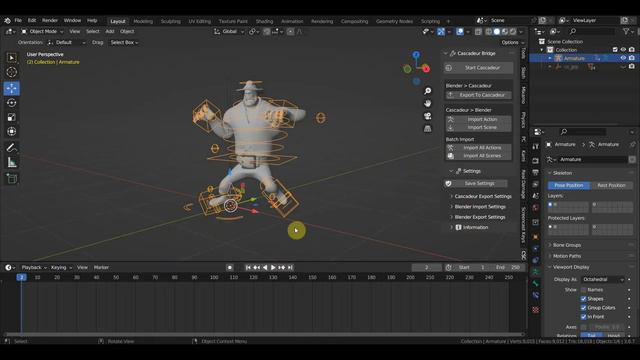The height and width of the screenshot is (360, 640).
Task: Switch orthographic perspective grid icon
Action: pos(427,129)
